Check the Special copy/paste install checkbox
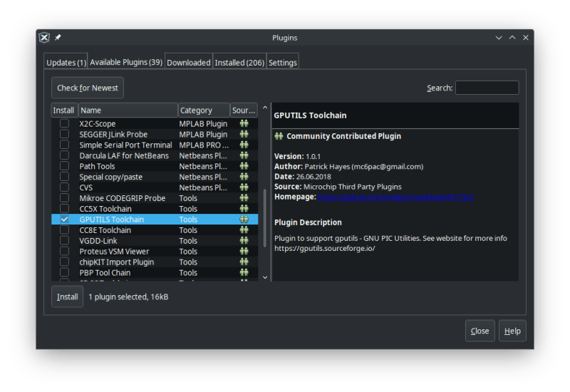This screenshot has height=392, width=570. (x=64, y=176)
